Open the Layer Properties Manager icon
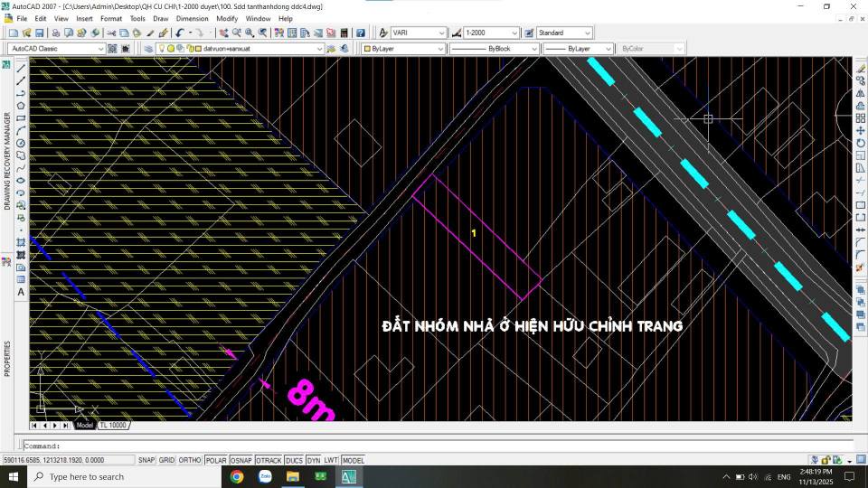 coord(149,49)
